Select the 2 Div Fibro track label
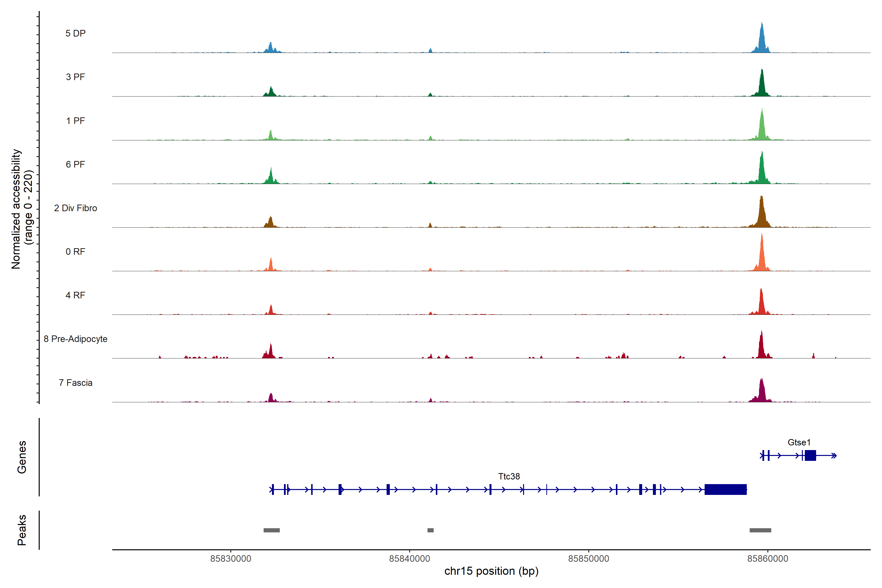 click(75, 208)
